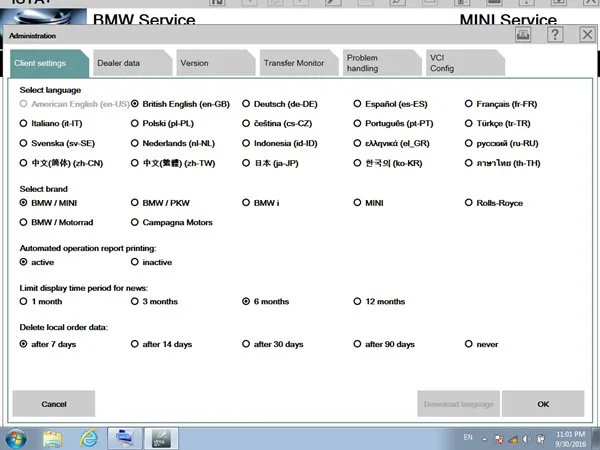Go to the Transfer Monitor tab
This screenshot has height=450, width=600.
click(299, 63)
